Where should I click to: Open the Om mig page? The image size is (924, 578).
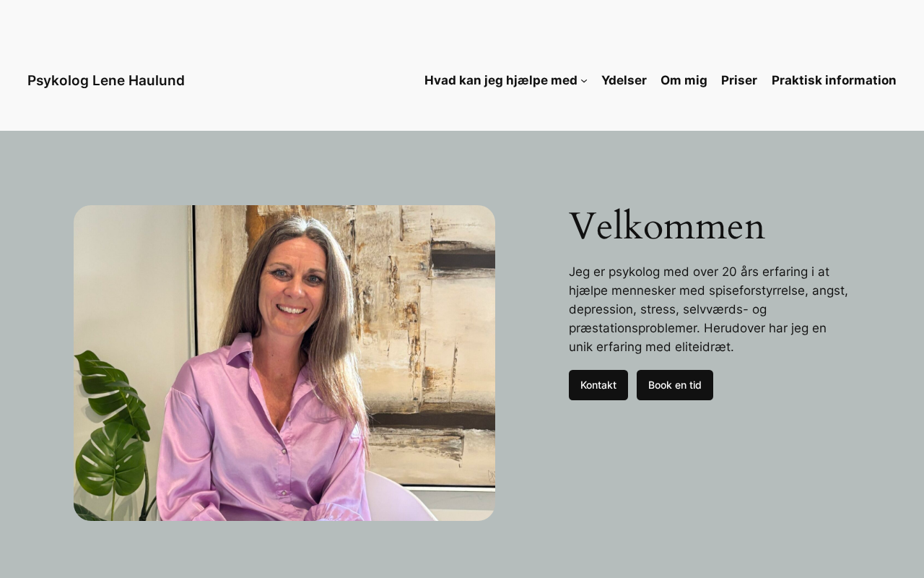point(684,80)
